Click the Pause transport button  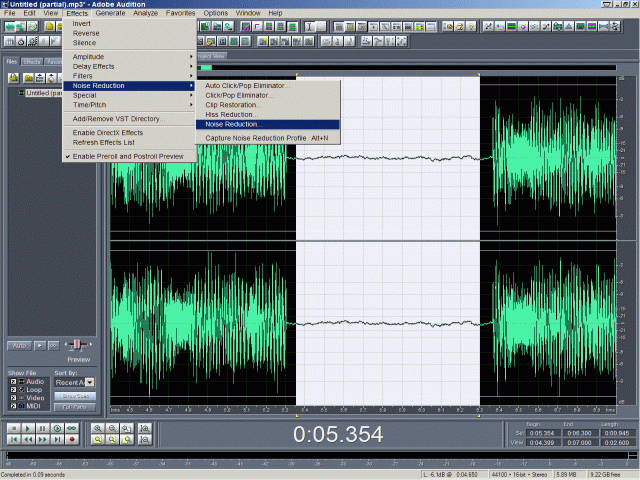click(42, 428)
